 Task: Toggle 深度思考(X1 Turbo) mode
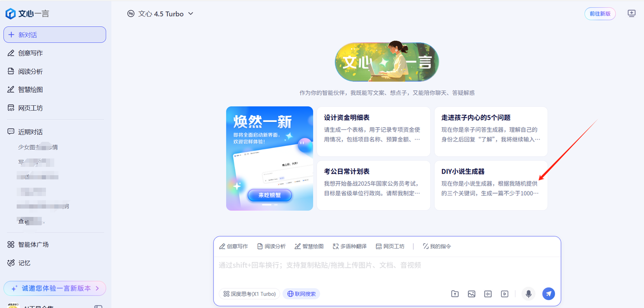(249, 294)
